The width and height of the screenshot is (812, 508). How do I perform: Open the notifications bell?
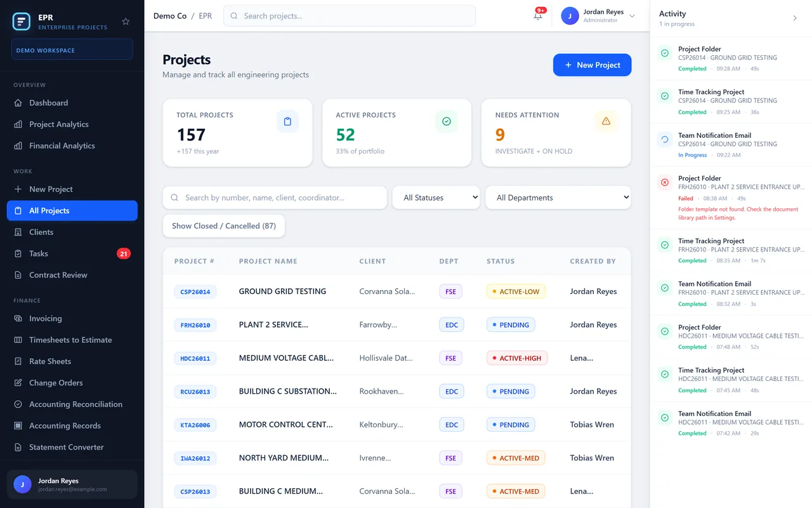click(x=538, y=16)
